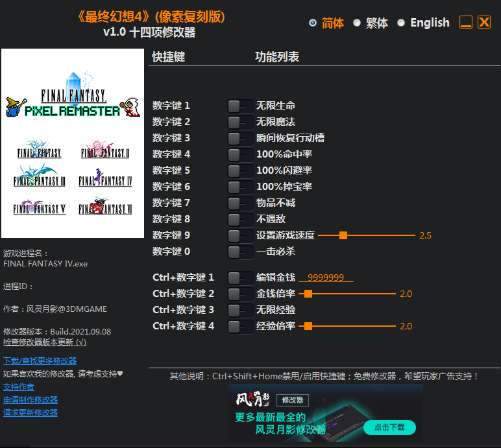Click the Final Fantasy V logo
The width and height of the screenshot is (501, 448).
[x=40, y=207]
